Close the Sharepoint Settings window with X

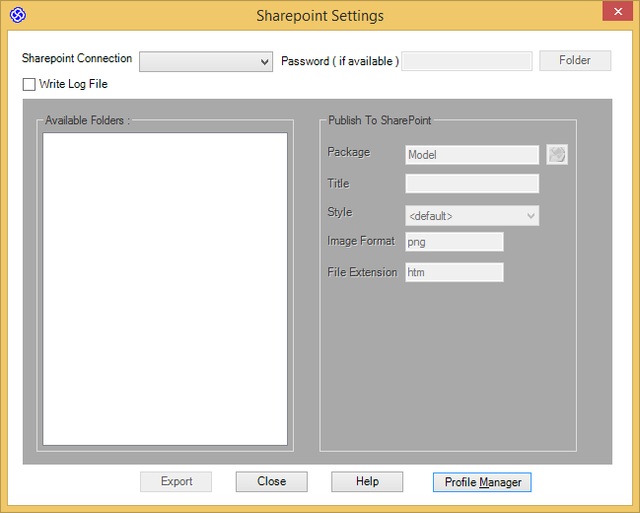click(x=618, y=11)
